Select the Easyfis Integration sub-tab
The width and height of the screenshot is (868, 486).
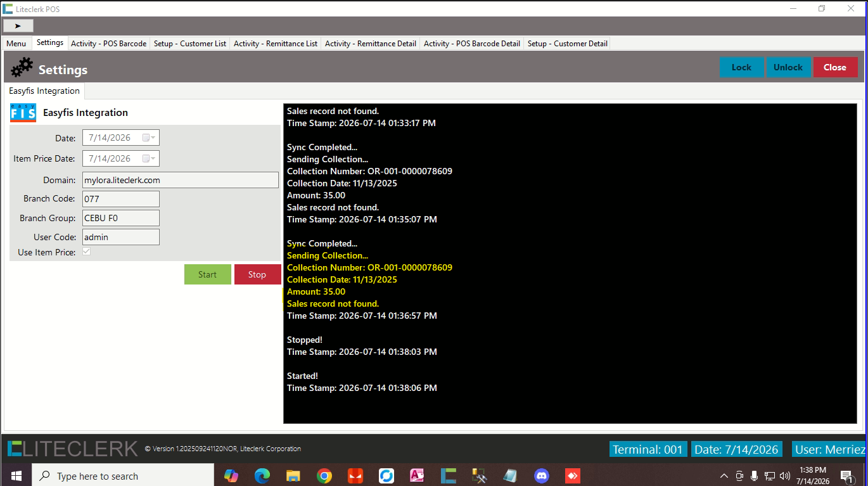point(44,91)
